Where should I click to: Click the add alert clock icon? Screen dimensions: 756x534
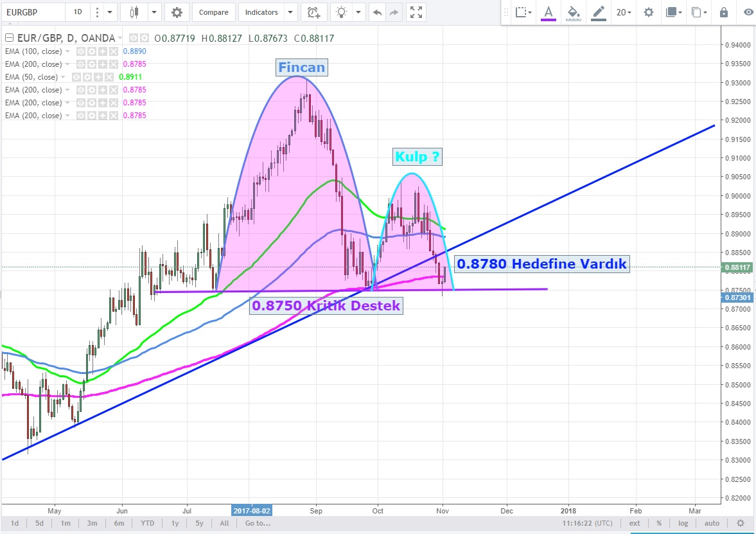click(313, 12)
